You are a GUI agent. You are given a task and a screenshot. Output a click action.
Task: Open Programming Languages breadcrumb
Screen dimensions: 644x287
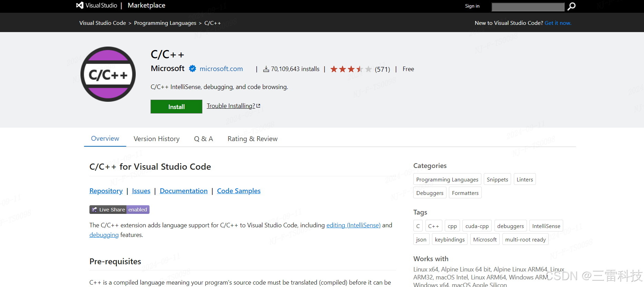pos(165,23)
